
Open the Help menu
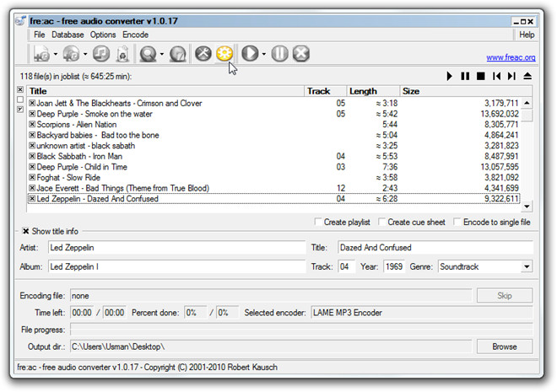click(x=527, y=35)
